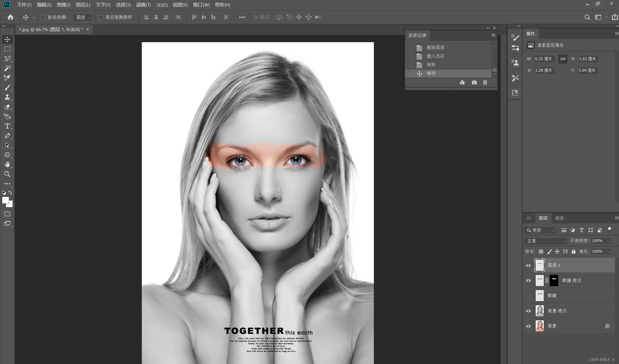Open the 图像(I) menu

(64, 5)
